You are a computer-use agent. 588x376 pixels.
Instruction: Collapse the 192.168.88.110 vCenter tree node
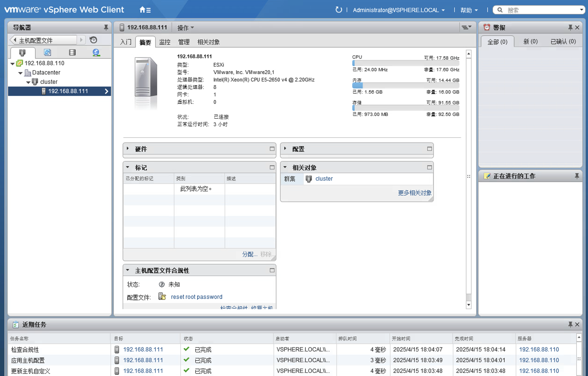click(x=12, y=63)
